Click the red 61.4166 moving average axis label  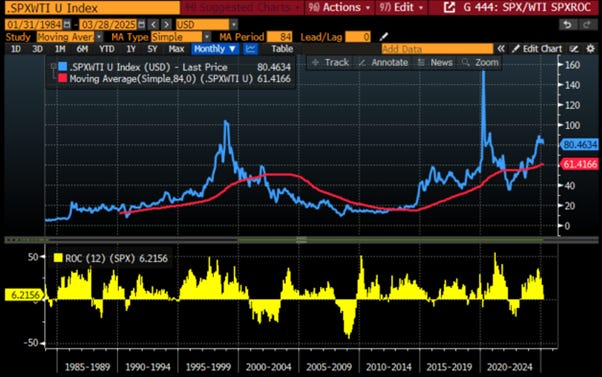click(x=580, y=164)
